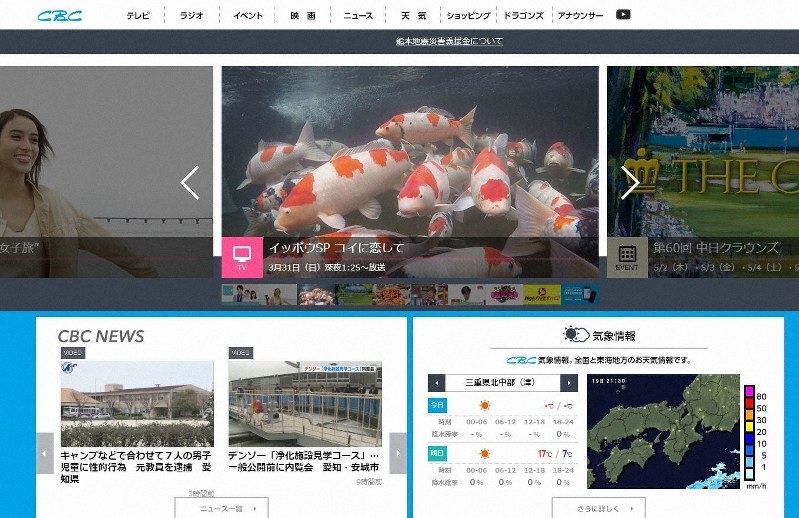The width and height of the screenshot is (799, 518).
Task: Select the yellow thumbnail in the carousel strip
Action: pyautogui.click(x=542, y=295)
